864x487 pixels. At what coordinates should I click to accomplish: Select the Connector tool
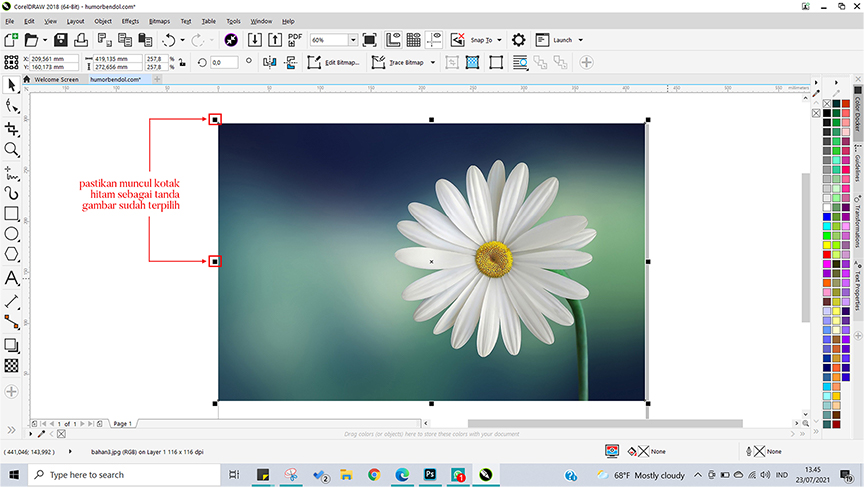[x=12, y=322]
